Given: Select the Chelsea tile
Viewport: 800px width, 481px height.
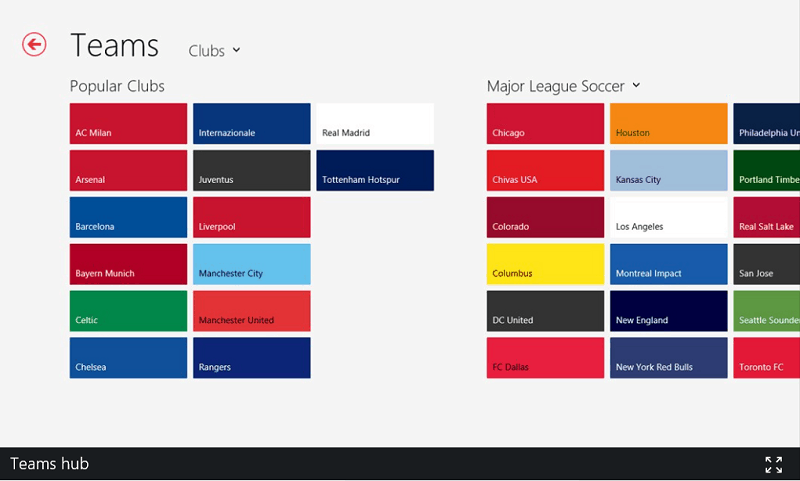Looking at the screenshot, I should [129, 358].
